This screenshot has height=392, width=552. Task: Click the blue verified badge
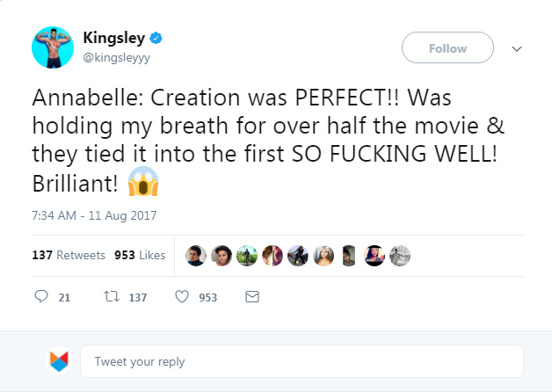[x=155, y=38]
